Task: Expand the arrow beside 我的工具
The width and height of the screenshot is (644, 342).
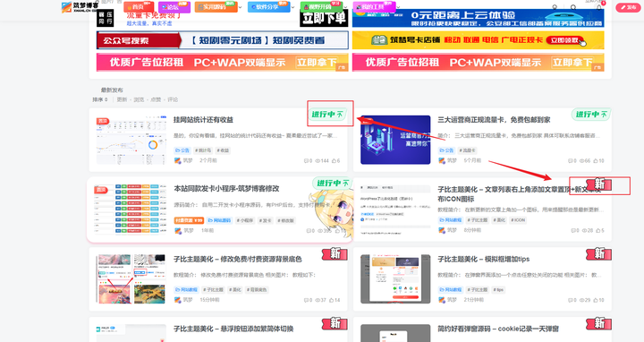Action: 397,7
